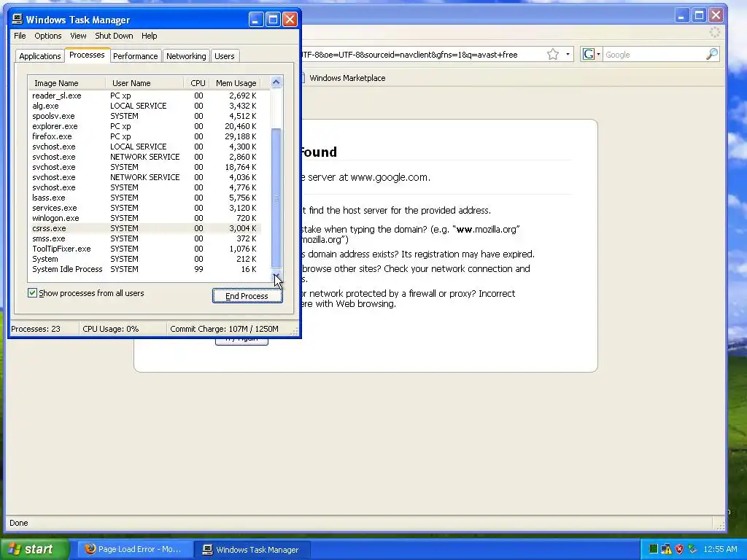Click the Firefox Google search input field
The image size is (747, 560).
coord(654,54)
